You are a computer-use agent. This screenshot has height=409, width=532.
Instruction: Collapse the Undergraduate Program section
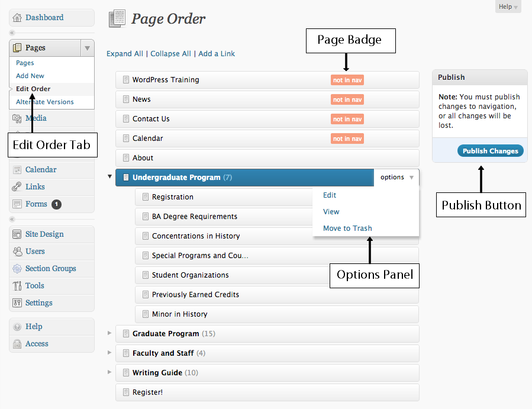(109, 176)
